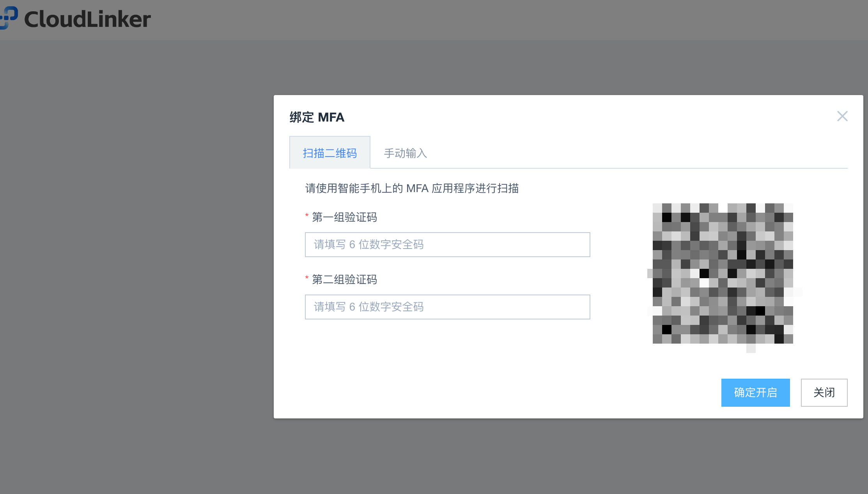Click the 第一组验证码 field label
Screen dimensions: 868x494
click(x=344, y=217)
